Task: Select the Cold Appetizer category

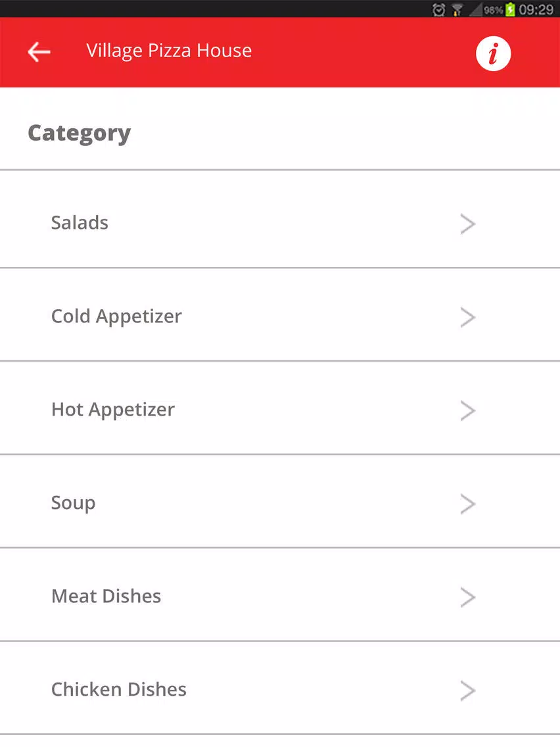Action: click(x=280, y=315)
